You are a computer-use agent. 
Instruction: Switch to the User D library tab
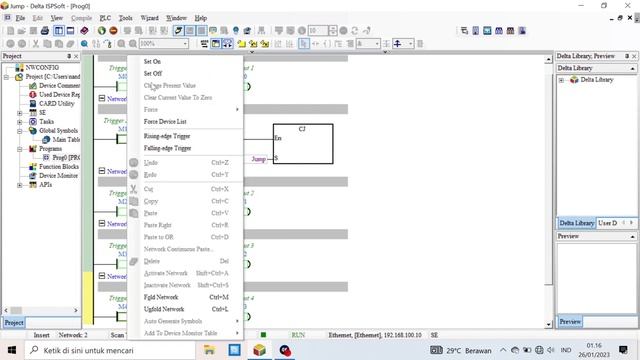(x=607, y=223)
